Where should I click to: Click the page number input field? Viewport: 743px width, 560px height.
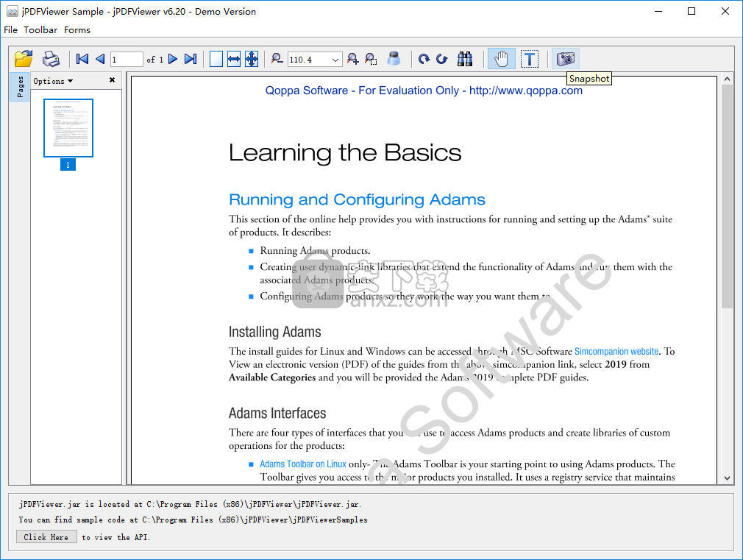(x=127, y=60)
